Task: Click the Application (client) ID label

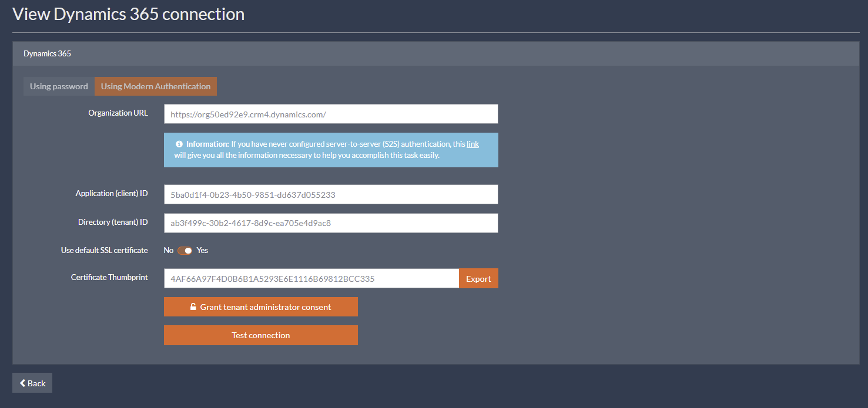Action: (112, 193)
